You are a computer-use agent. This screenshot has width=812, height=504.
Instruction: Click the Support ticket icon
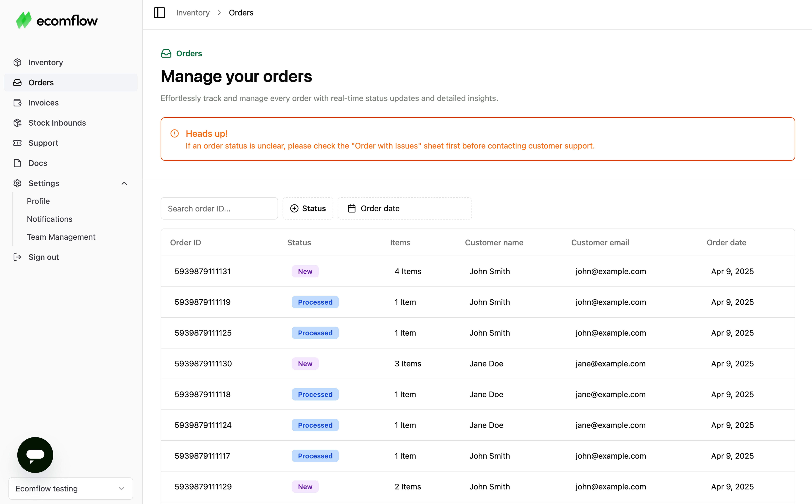tap(17, 143)
